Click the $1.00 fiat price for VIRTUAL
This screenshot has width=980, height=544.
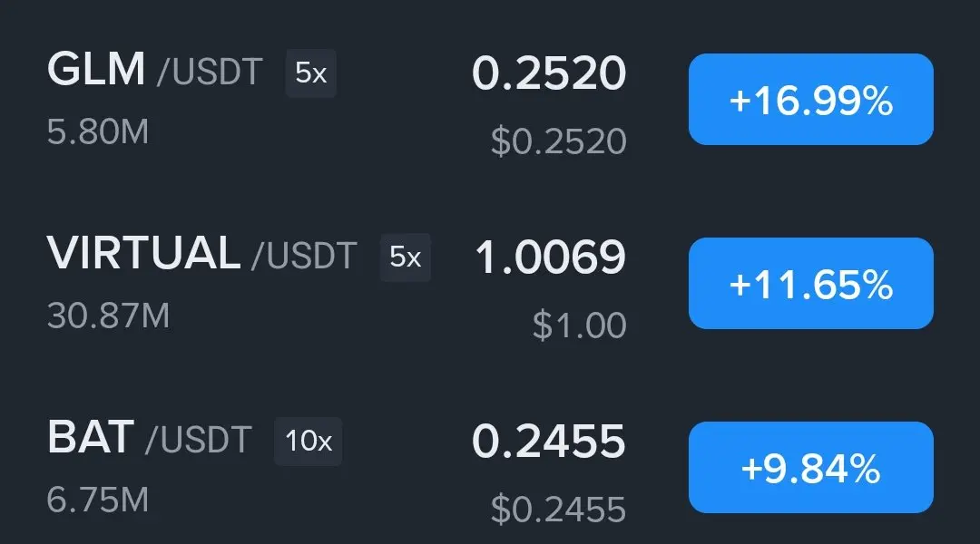tap(579, 325)
